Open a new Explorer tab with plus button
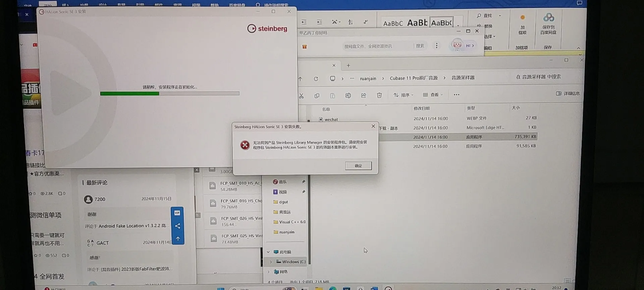The height and width of the screenshot is (290, 644). point(348,65)
